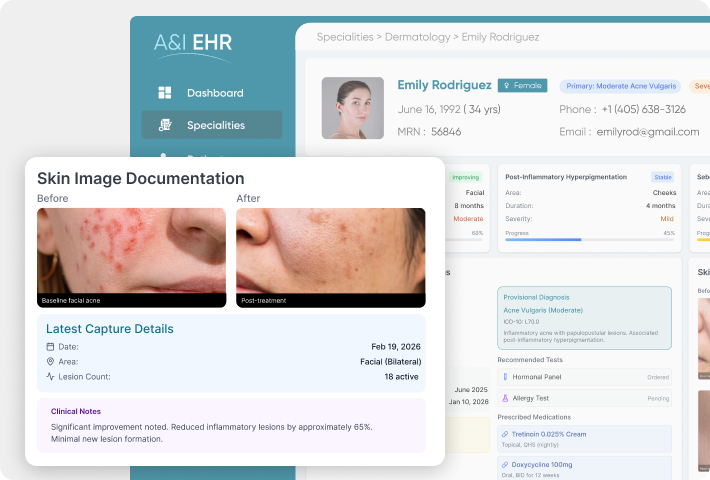The height and width of the screenshot is (480, 710).
Task: Click the ICD-10: L70.0 code
Action: pyautogui.click(x=521, y=322)
